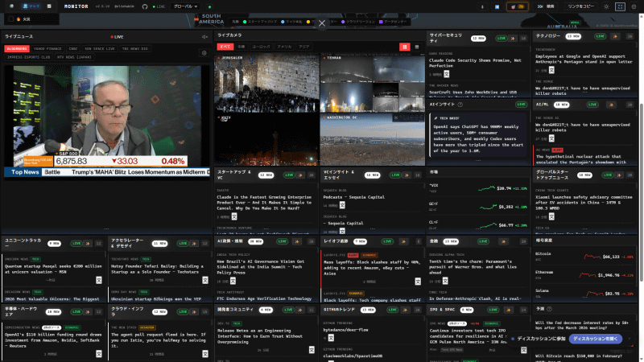Select the CNBC channel tab

(73, 48)
